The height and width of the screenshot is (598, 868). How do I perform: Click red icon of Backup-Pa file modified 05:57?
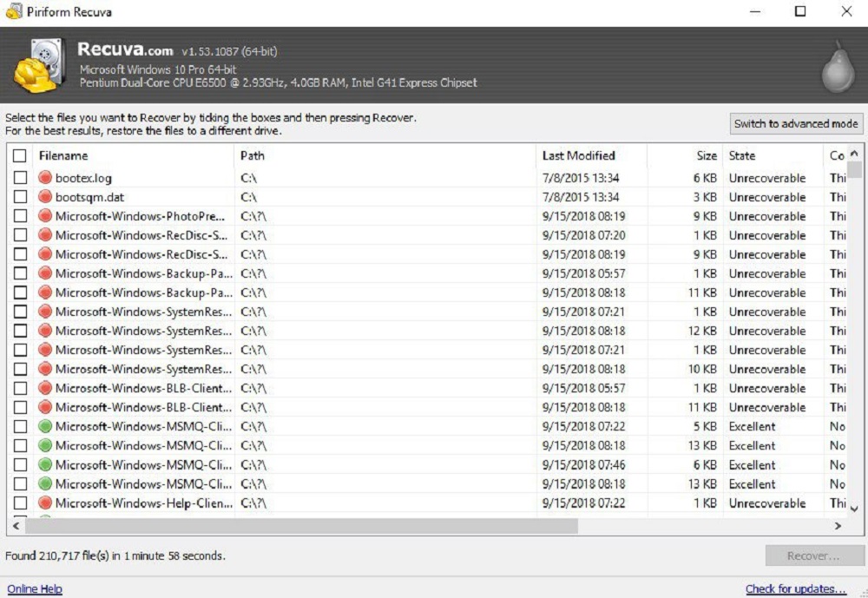click(45, 273)
